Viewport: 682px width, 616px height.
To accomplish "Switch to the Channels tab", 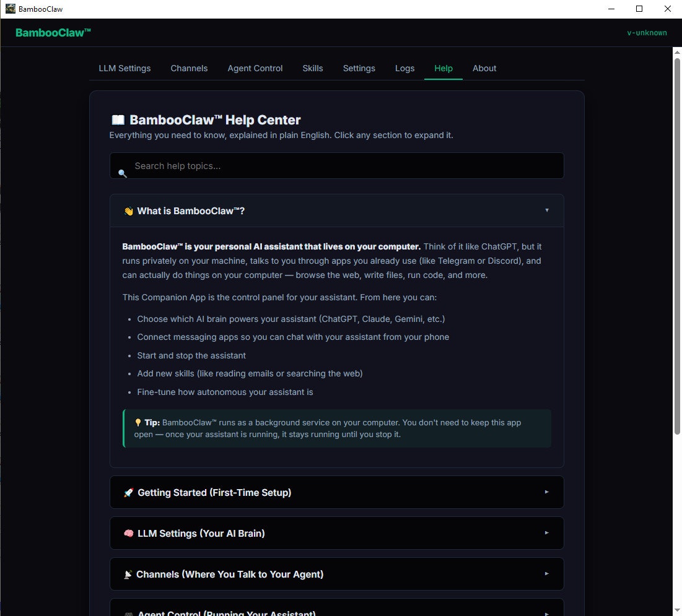I will point(189,68).
